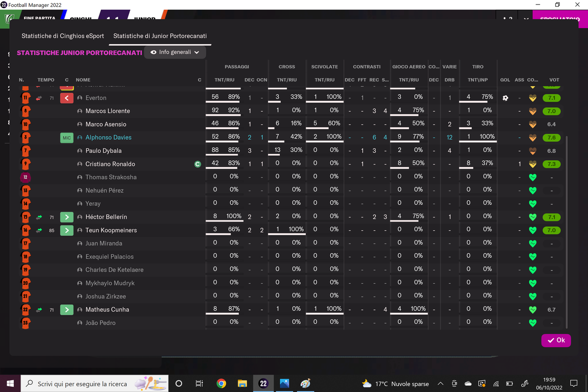Image resolution: width=588 pixels, height=392 pixels.
Task: Click the person icon beside Marco Asensio
Action: tap(80, 124)
